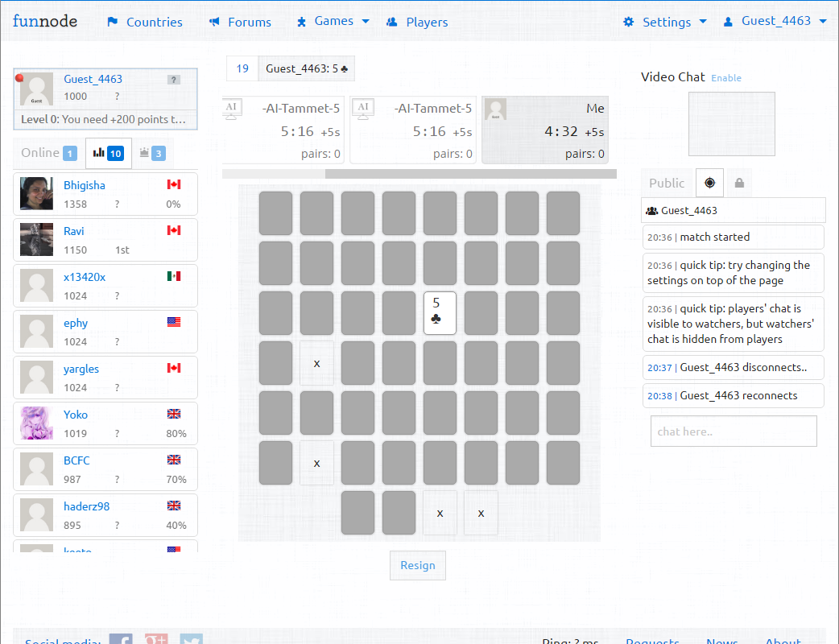Click the 'match started' chat message

point(733,237)
